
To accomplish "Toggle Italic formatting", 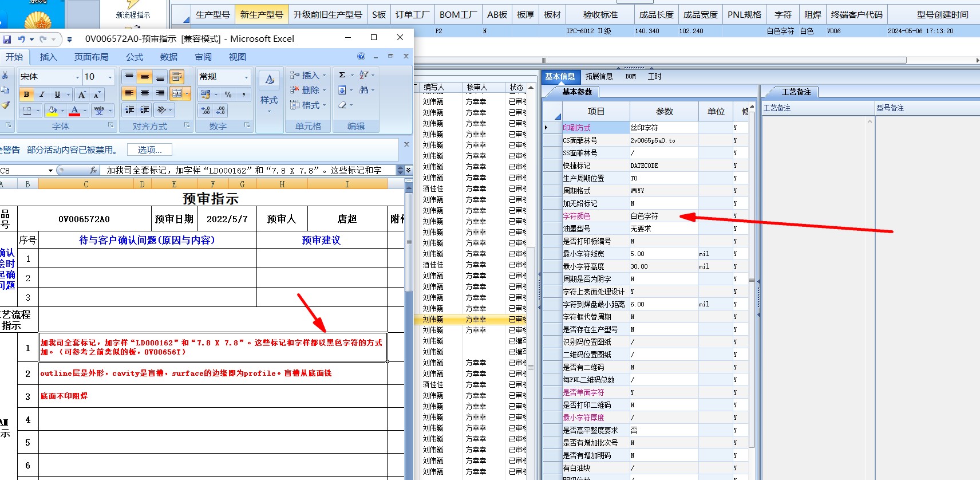I will 42,95.
